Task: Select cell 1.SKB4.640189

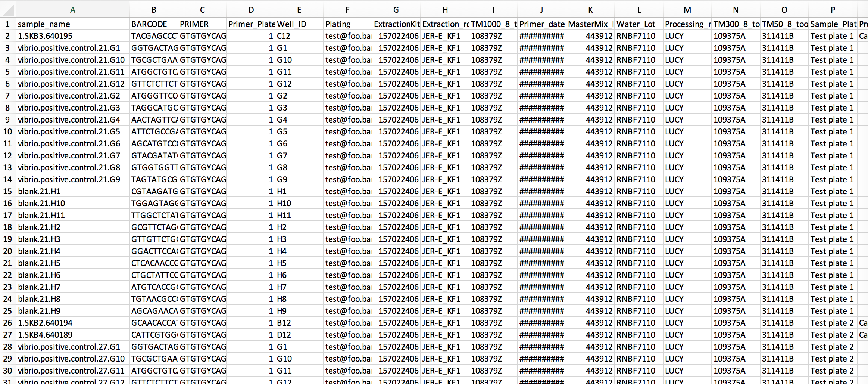Action: pos(73,335)
